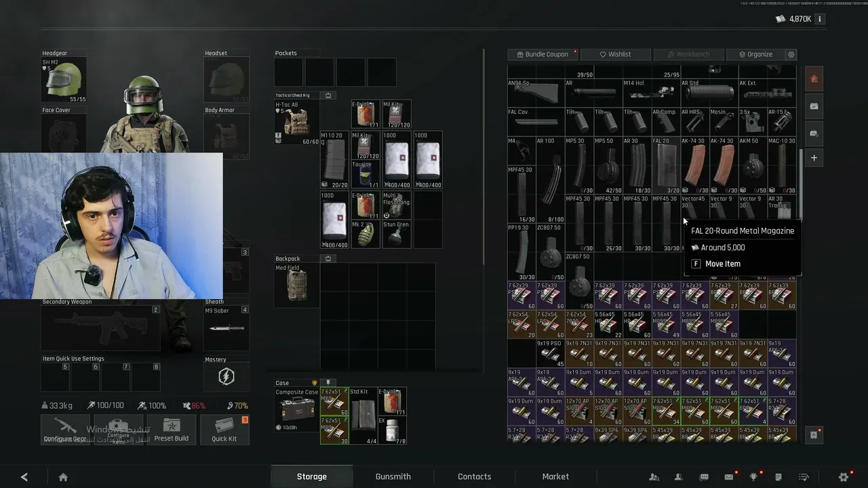Select the Taurine item in chest rig

365,175
